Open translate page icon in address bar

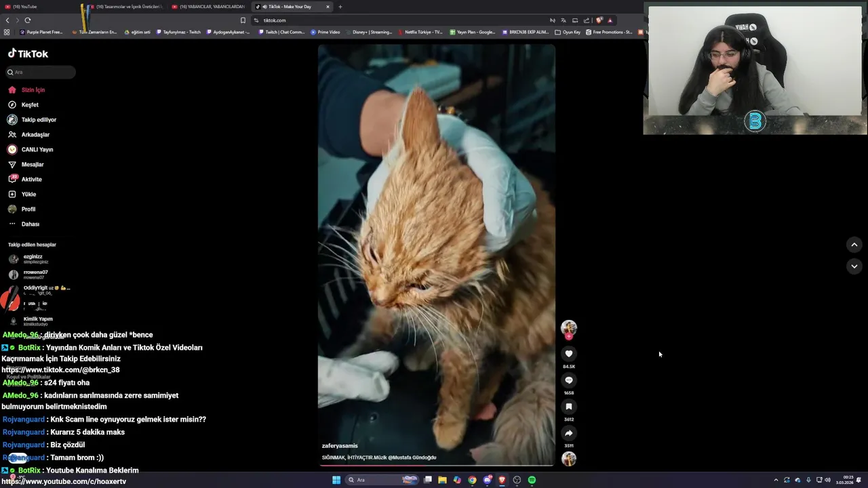pos(563,20)
